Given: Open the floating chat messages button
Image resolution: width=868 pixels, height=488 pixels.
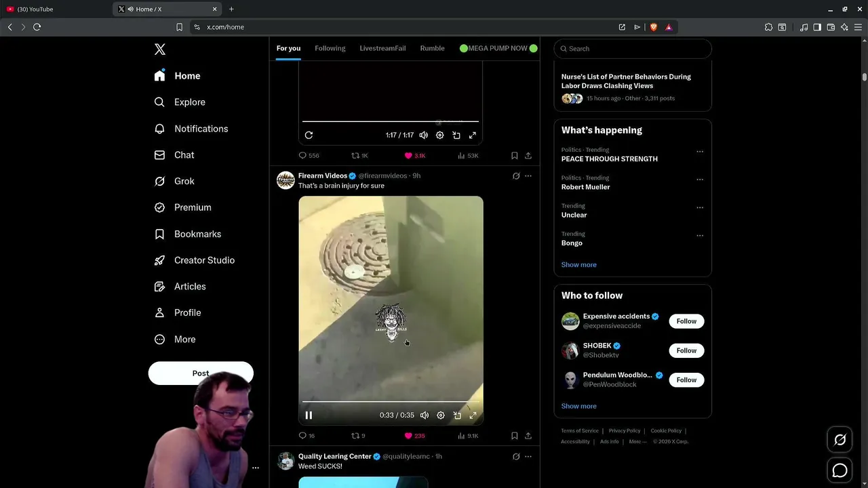Looking at the screenshot, I should [840, 470].
